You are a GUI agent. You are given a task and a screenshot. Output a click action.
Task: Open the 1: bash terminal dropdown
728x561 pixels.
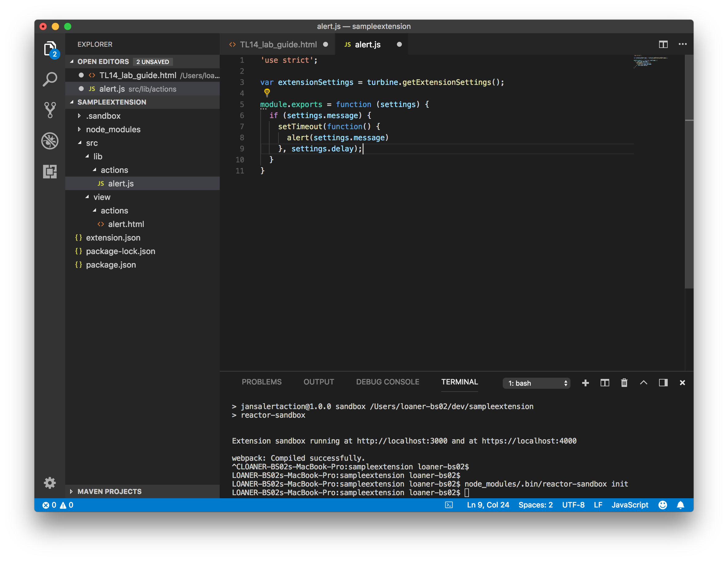click(536, 383)
